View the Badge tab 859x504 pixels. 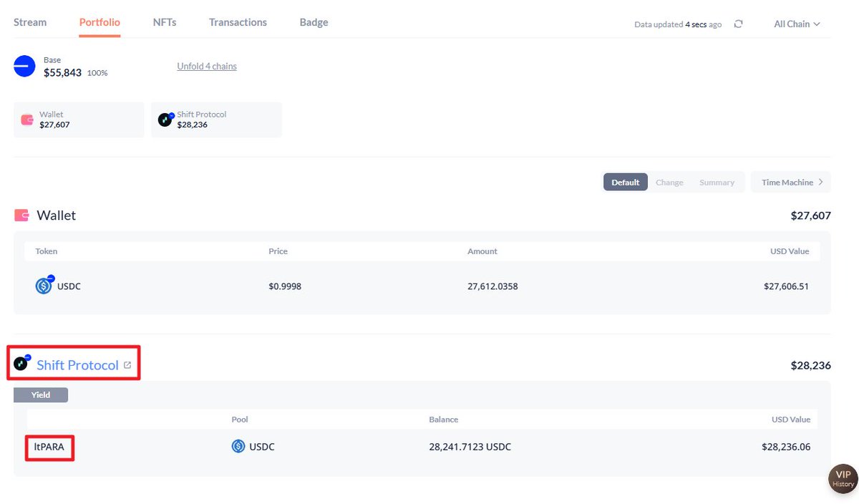314,22
